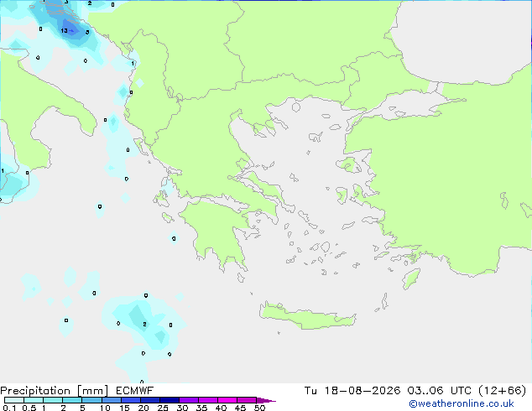Choose the 25–30 mm dark navy legend box
This screenshot has width=532, height=411.
point(169,400)
